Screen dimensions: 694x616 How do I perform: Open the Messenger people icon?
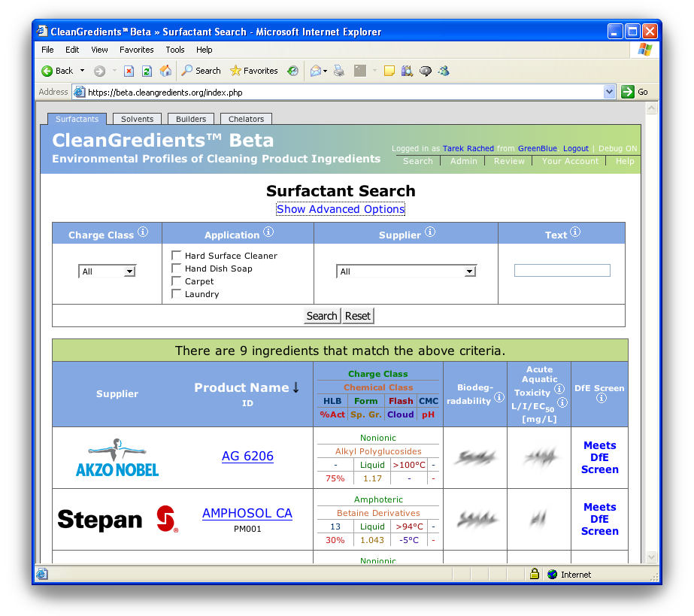point(444,71)
